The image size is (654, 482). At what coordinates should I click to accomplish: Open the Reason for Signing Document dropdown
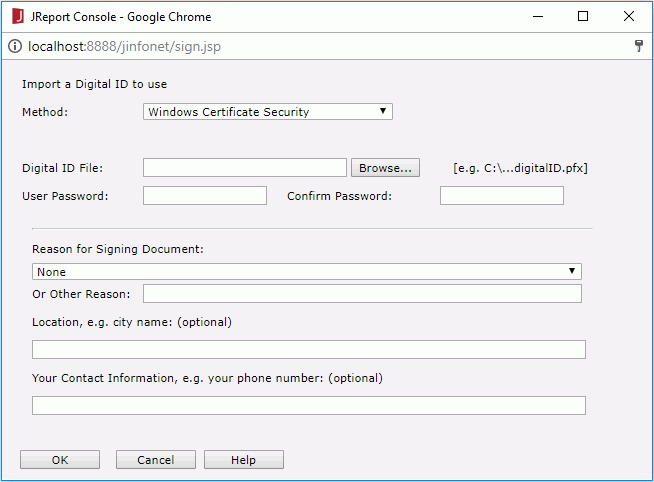(307, 271)
